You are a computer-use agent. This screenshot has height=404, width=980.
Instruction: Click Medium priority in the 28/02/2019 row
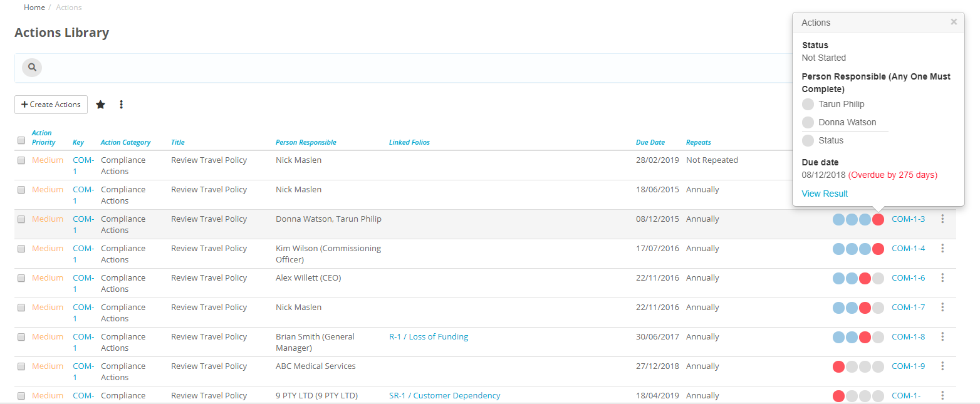[48, 160]
